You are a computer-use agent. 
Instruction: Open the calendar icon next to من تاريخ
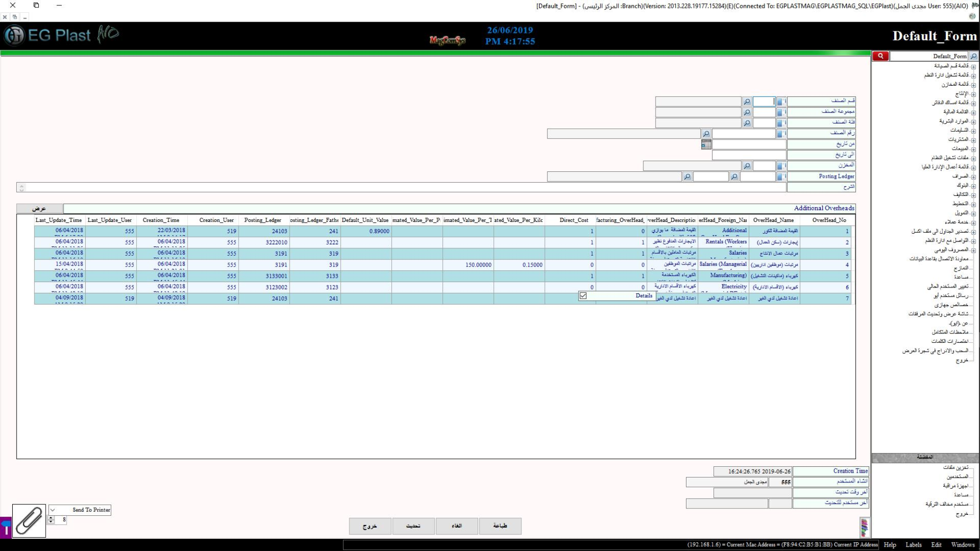706,144
